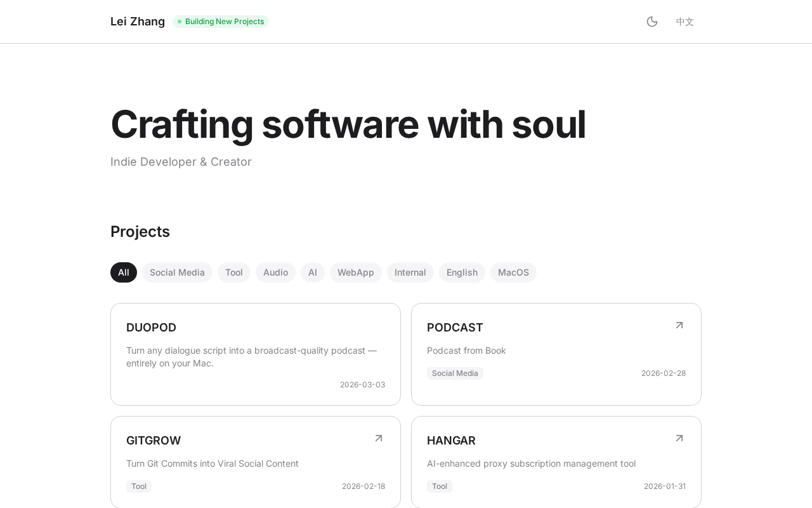The height and width of the screenshot is (508, 812).
Task: Click Tool tag on GITGROW card
Action: (x=139, y=486)
